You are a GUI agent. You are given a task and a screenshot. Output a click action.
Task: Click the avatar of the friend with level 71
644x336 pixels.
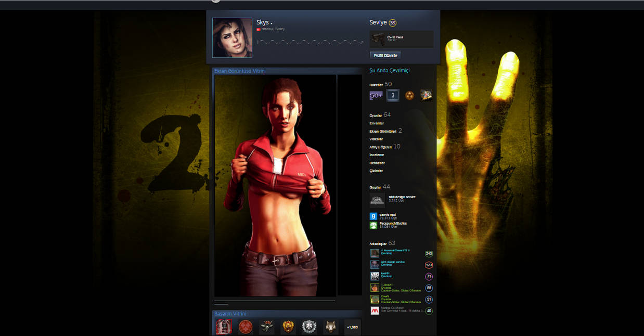click(375, 276)
